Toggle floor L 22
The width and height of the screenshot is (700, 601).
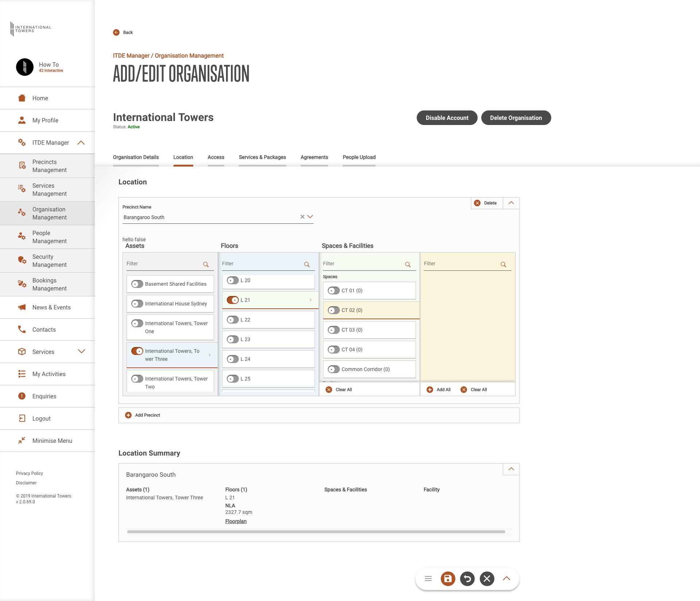233,320
